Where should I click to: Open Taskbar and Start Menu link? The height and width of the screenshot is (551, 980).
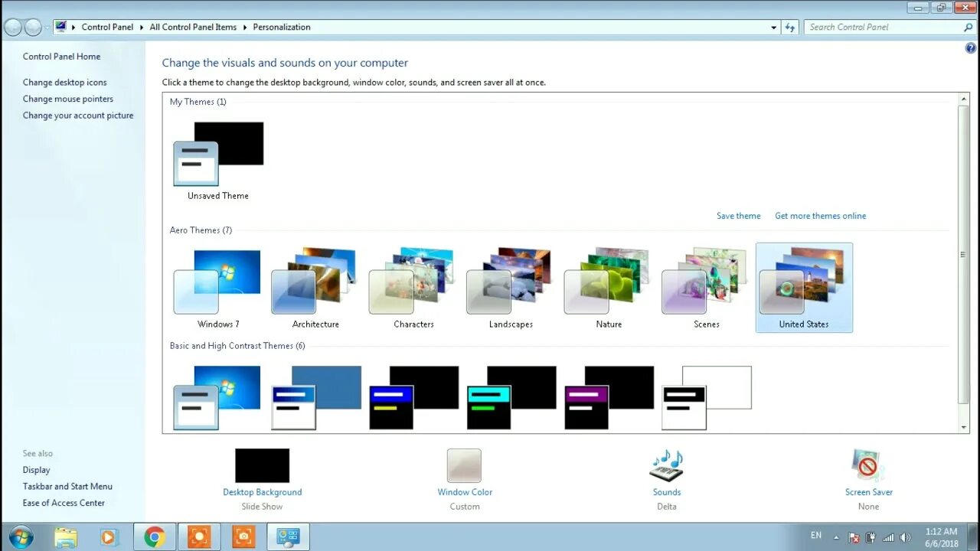tap(67, 486)
